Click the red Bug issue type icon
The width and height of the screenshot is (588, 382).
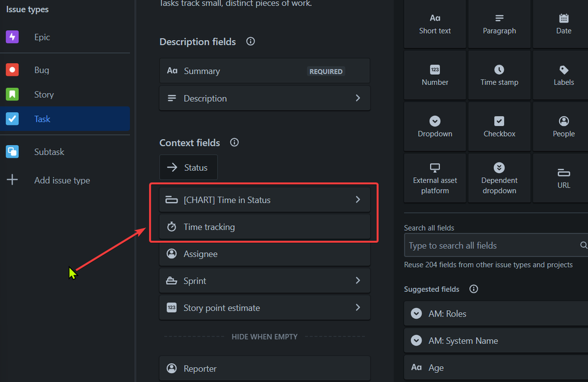tap(12, 69)
